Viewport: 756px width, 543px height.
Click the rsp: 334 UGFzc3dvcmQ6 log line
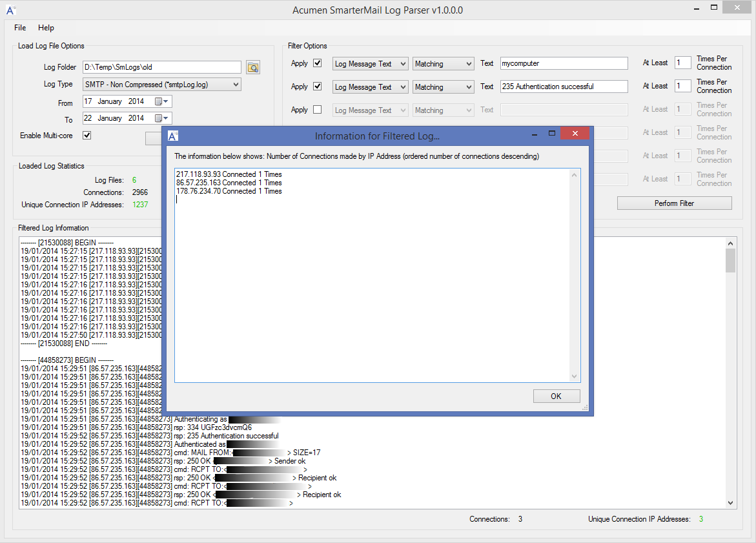point(136,427)
